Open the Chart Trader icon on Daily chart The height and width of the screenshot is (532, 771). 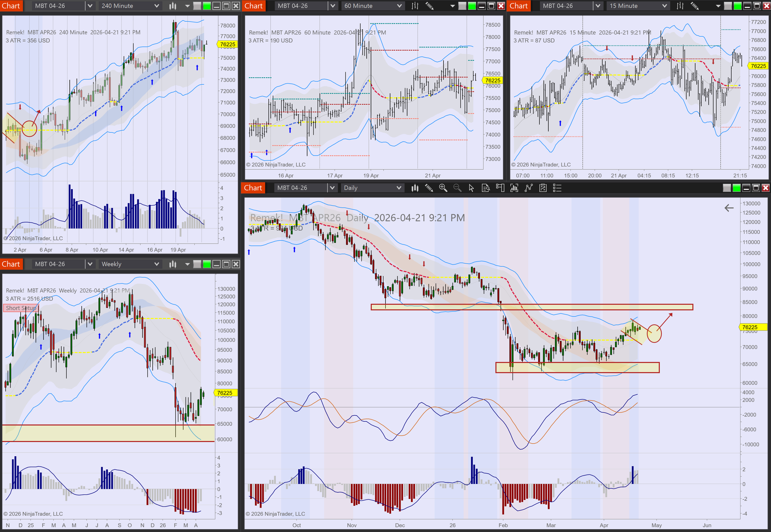[500, 188]
